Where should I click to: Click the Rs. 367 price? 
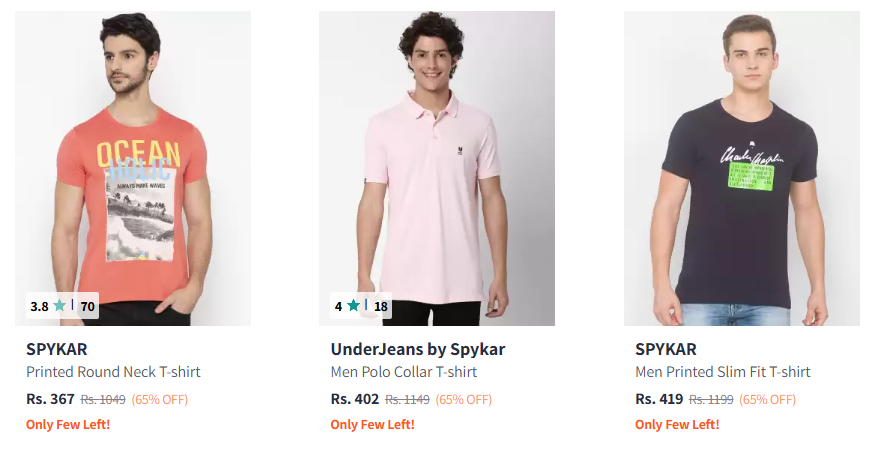tap(50, 399)
